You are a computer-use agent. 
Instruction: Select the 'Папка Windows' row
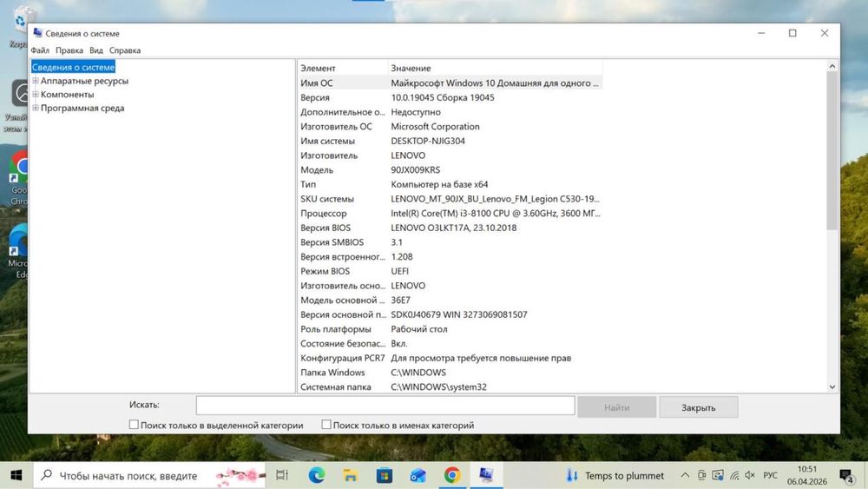tap(450, 372)
